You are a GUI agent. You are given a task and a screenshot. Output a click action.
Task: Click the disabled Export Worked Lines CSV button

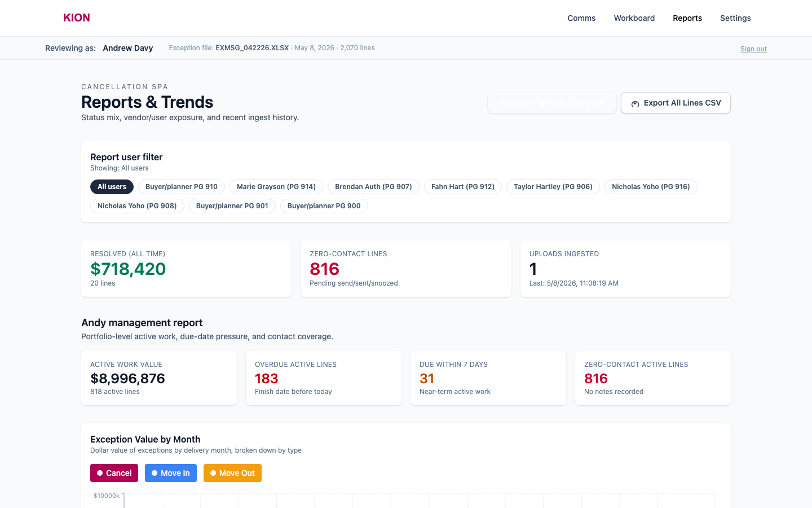click(x=552, y=103)
